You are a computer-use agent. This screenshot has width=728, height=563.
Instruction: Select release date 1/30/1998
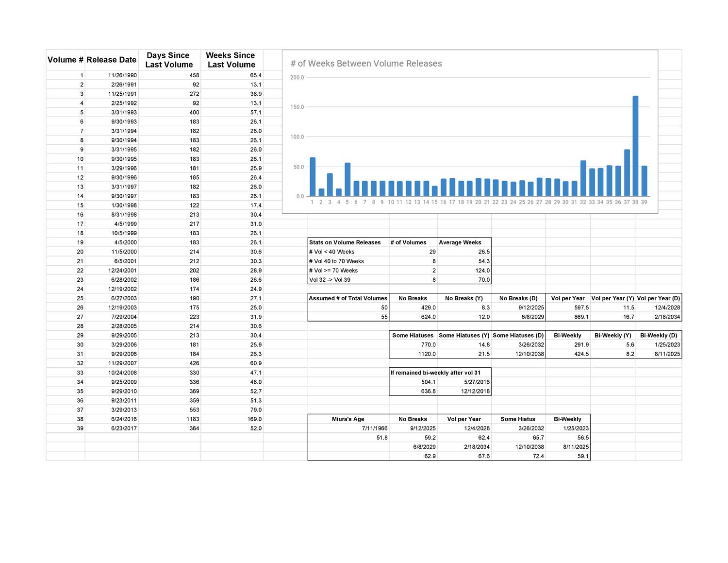point(112,205)
